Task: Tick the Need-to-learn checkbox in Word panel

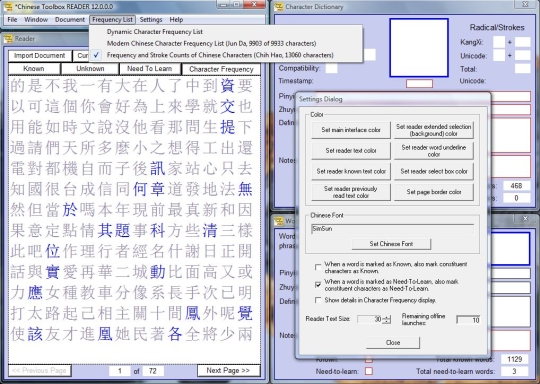Action: (368, 371)
